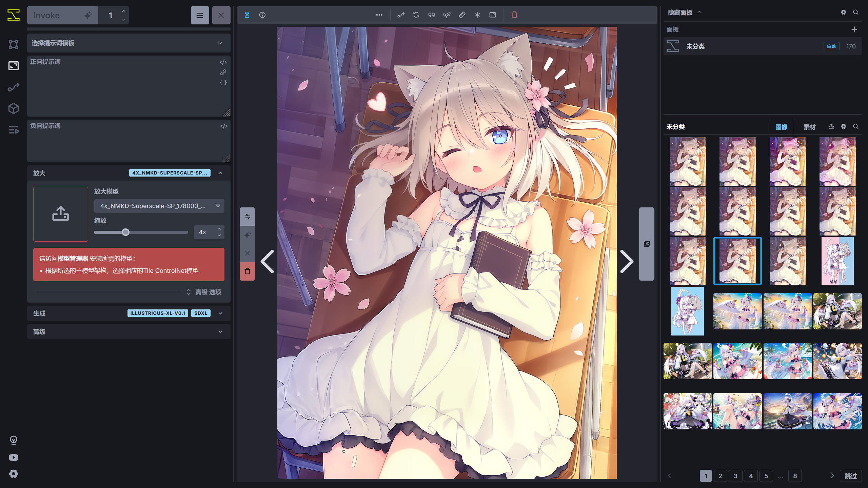The height and width of the screenshot is (488, 868).
Task: Click the asterisk use-all icon
Action: pos(477,15)
